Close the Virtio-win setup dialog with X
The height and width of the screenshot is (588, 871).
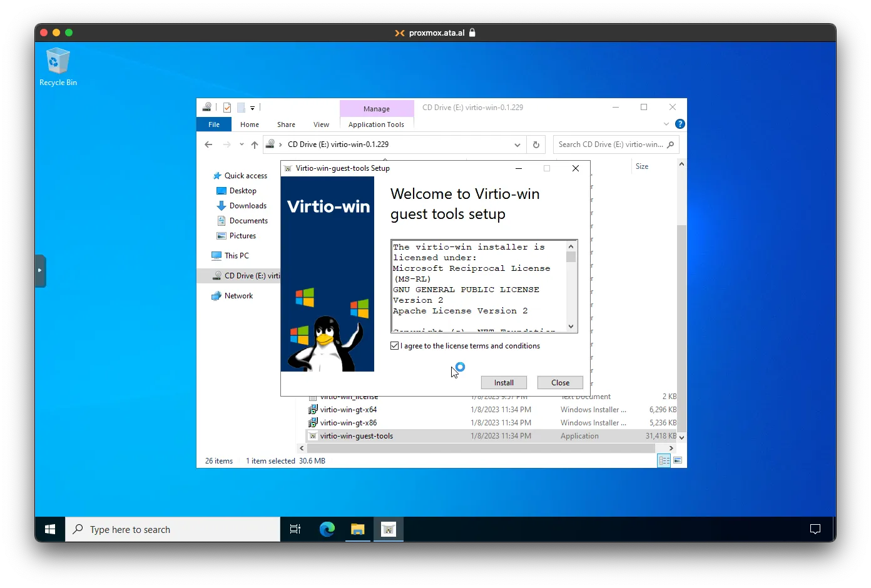pyautogui.click(x=576, y=168)
